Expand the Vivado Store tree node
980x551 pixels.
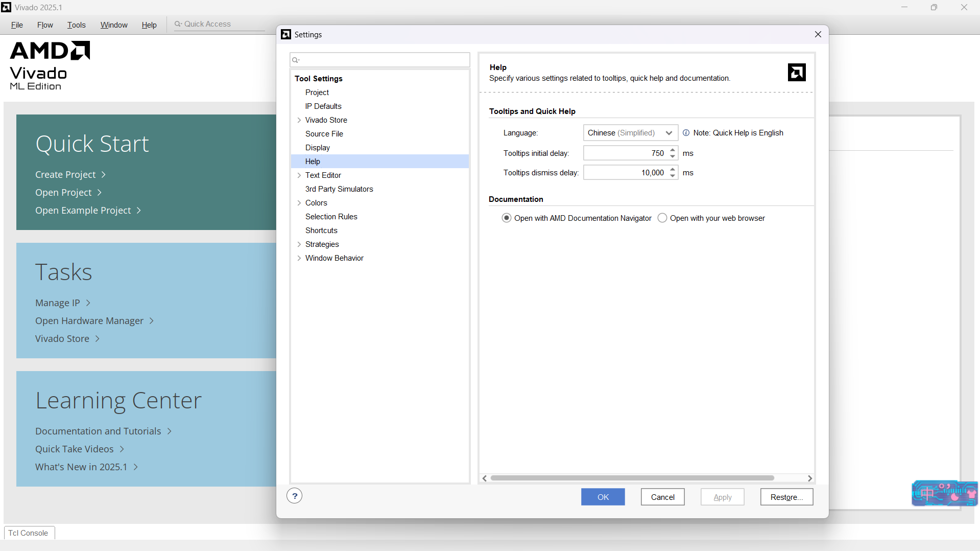coord(299,120)
